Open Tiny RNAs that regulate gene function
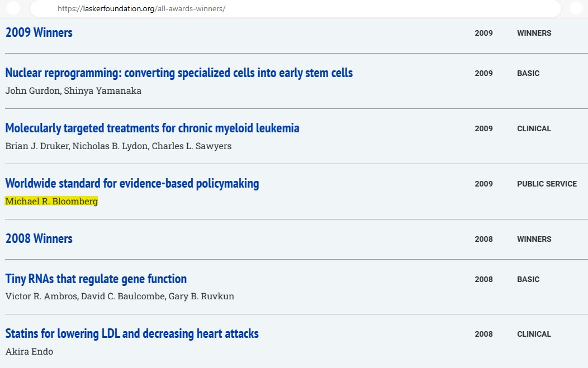The width and height of the screenshot is (588, 368). point(96,279)
